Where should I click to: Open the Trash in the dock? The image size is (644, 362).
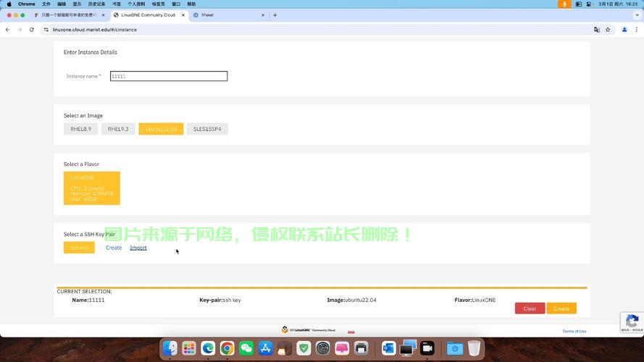(474, 348)
